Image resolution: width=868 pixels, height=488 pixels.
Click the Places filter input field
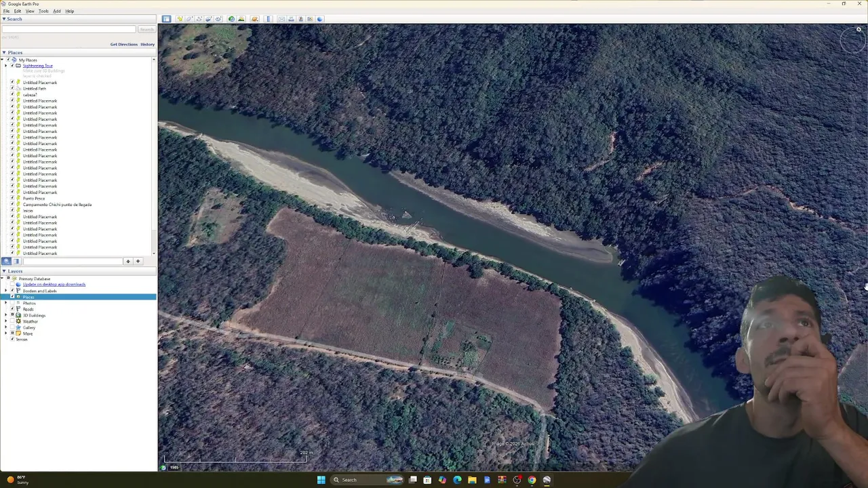point(73,261)
